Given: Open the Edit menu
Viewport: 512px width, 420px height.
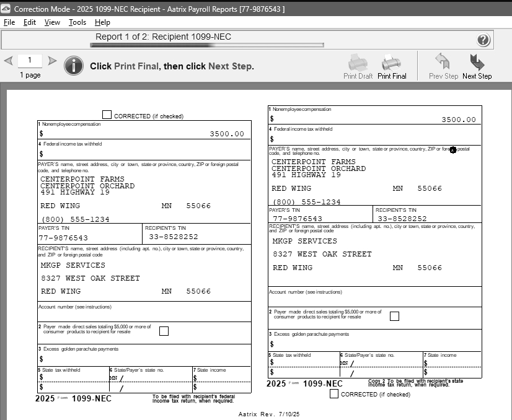Looking at the screenshot, I should pyautogui.click(x=30, y=22).
